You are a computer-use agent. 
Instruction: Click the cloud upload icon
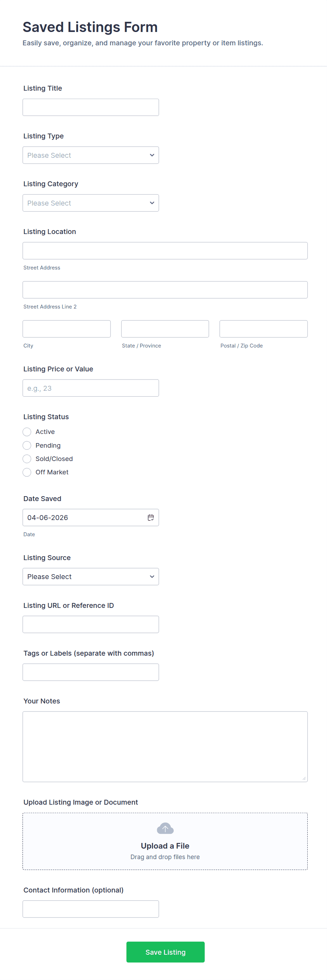click(165, 828)
